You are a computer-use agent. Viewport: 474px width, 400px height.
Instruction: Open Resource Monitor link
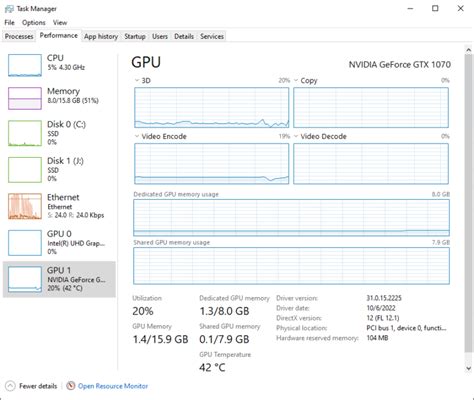tap(113, 386)
